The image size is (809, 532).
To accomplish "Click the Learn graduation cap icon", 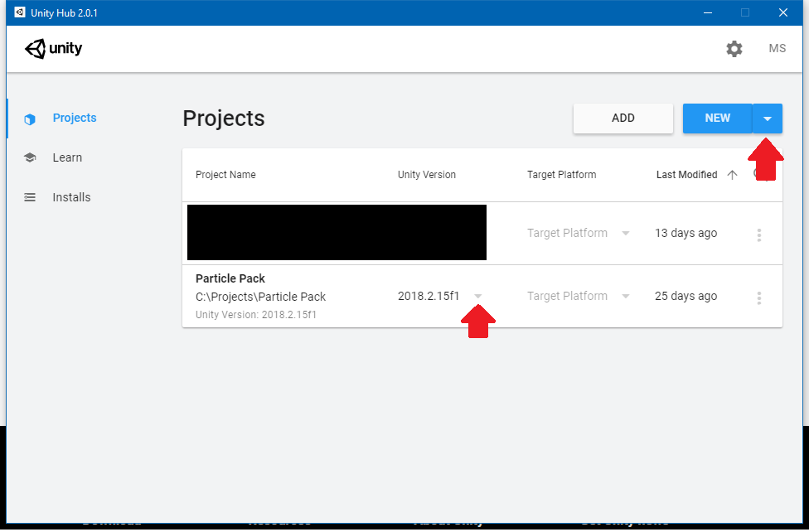I will pyautogui.click(x=30, y=158).
